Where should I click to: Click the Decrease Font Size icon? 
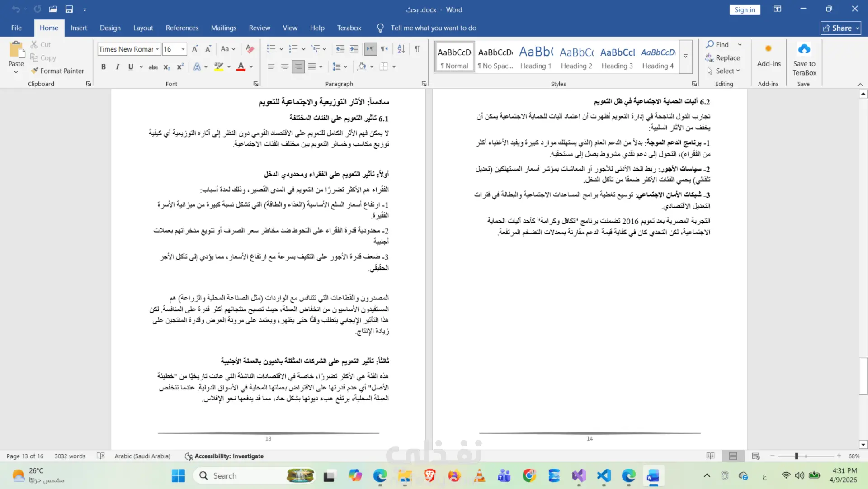(208, 49)
